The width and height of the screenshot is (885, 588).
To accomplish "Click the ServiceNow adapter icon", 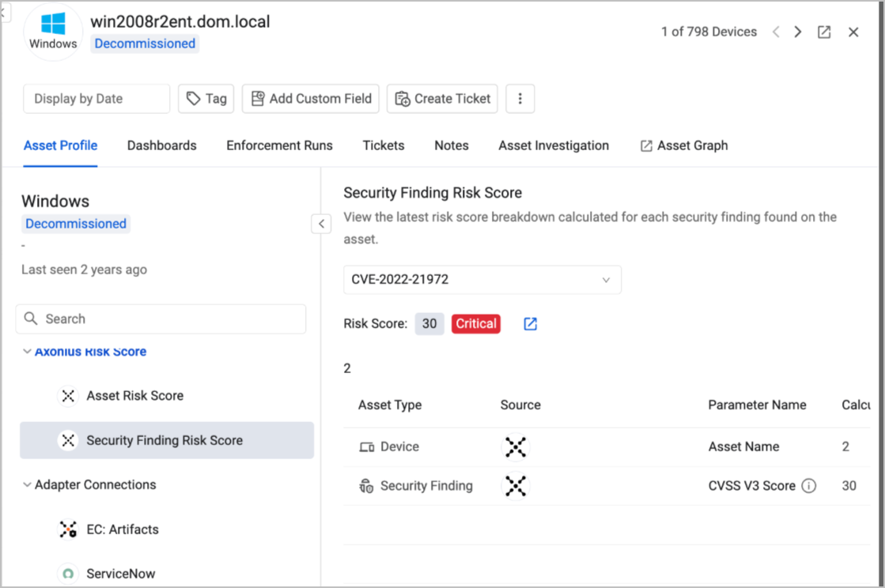I will [x=68, y=574].
